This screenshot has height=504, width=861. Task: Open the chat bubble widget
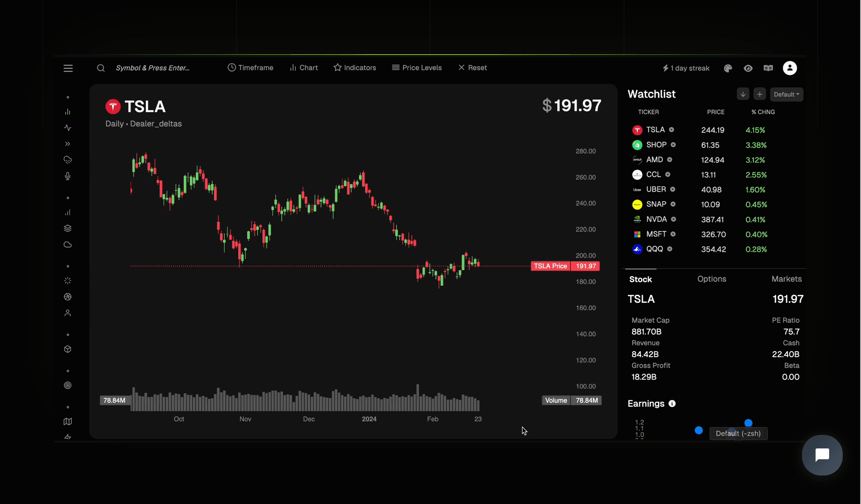coord(822,455)
